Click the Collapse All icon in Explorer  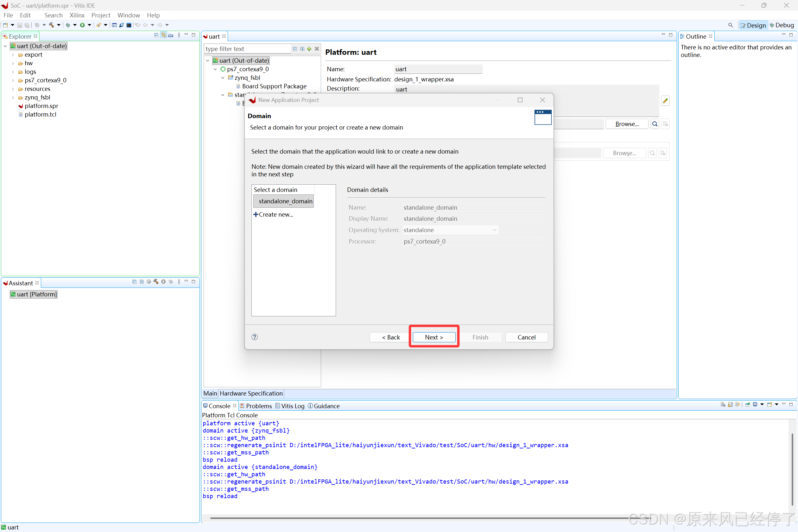(x=156, y=35)
